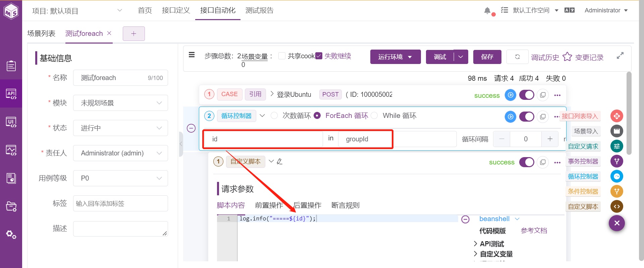This screenshot has height=268, width=644.
Task: Open the UI test sidebar icon
Action: pyautogui.click(x=11, y=122)
